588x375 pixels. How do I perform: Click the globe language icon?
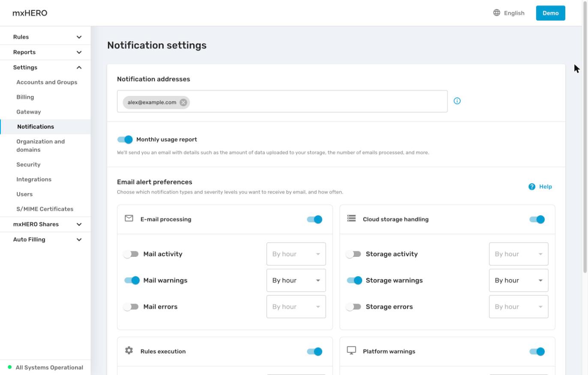coord(497,13)
